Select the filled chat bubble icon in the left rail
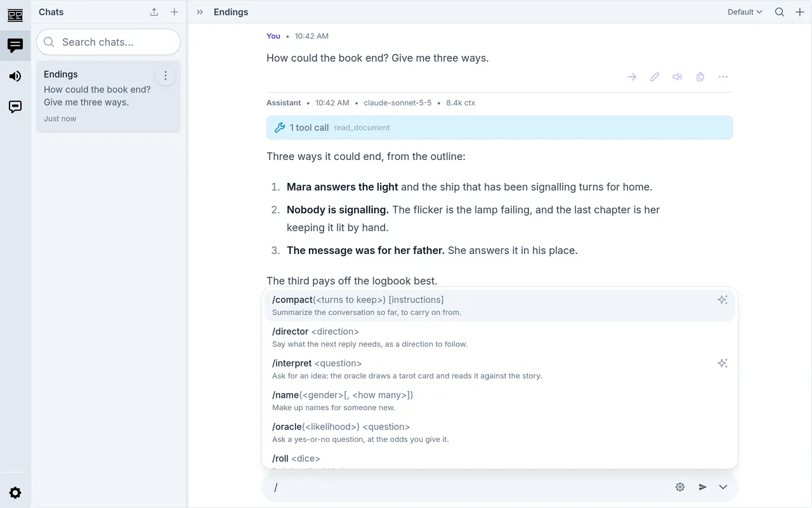This screenshot has width=812, height=508. (15, 46)
